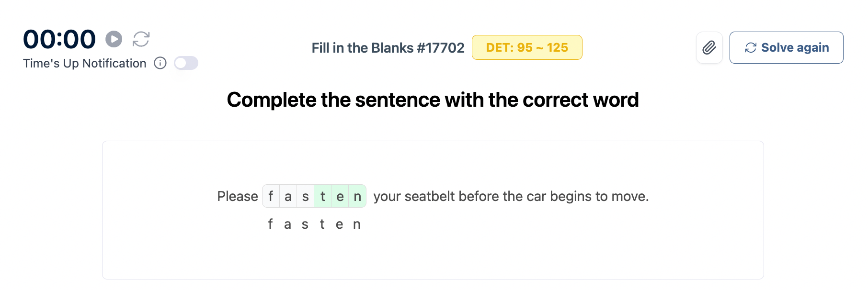868x290 pixels.
Task: Click the paperclip attachment icon
Action: click(709, 48)
